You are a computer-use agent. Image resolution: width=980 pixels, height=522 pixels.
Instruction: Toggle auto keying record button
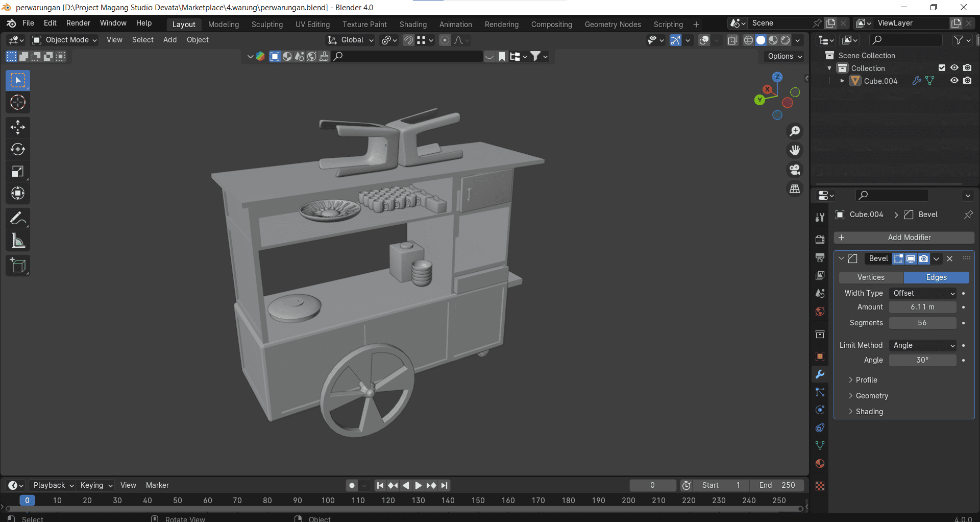click(x=352, y=485)
